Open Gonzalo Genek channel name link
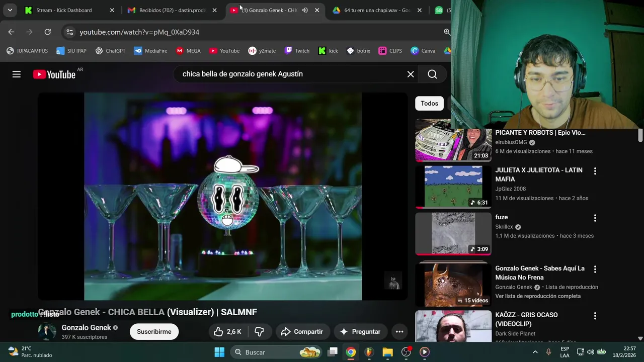Image resolution: width=644 pixels, height=362 pixels. point(86,328)
